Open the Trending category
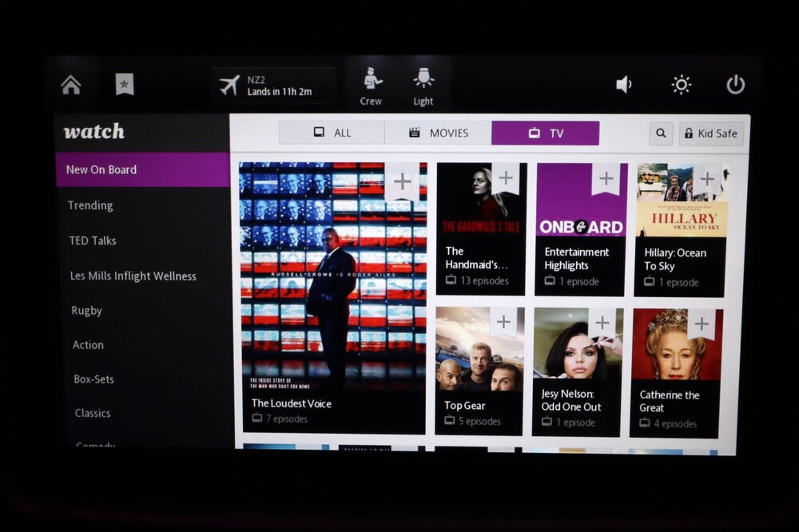This screenshot has width=799, height=532. coord(89,205)
